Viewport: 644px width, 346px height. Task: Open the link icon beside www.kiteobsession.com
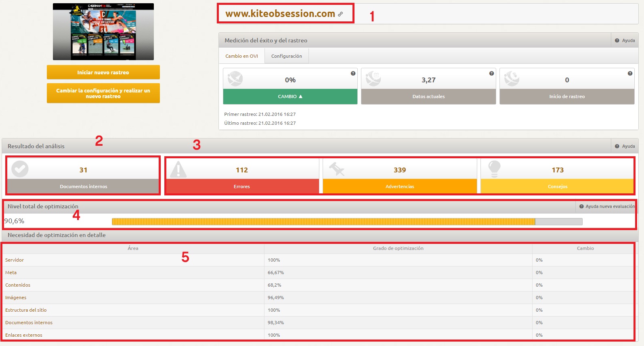pyautogui.click(x=340, y=14)
